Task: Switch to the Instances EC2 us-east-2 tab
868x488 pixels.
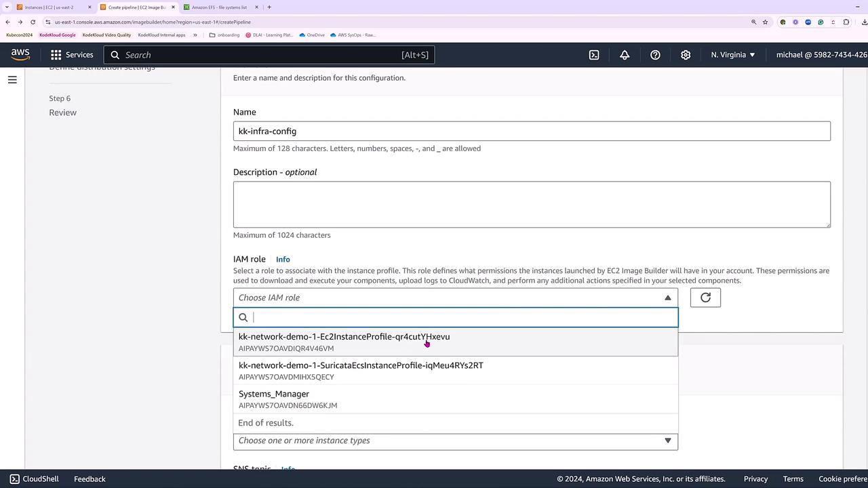Action: [x=54, y=7]
